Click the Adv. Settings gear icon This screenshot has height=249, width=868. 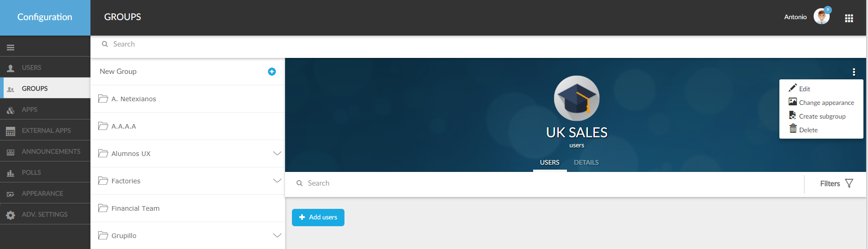[11, 215]
